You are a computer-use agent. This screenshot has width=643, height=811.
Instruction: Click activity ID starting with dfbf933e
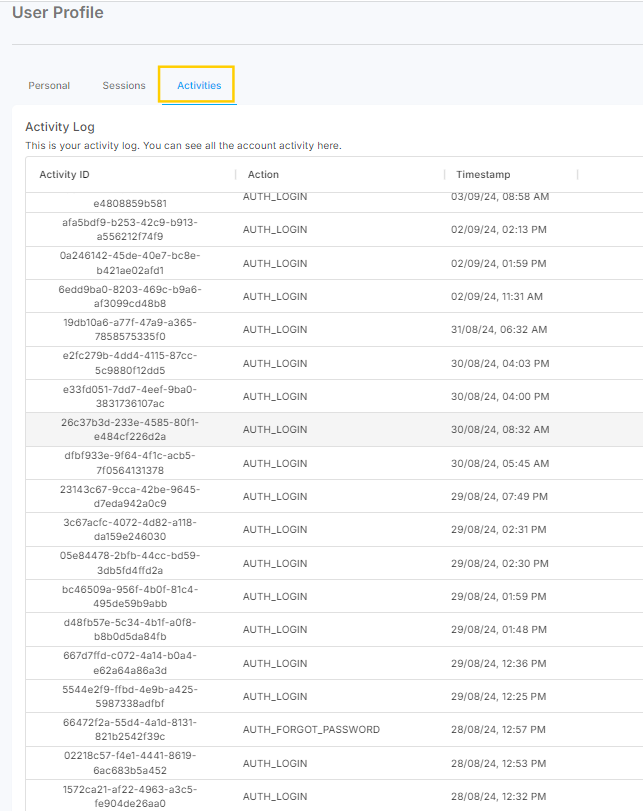[130, 463]
